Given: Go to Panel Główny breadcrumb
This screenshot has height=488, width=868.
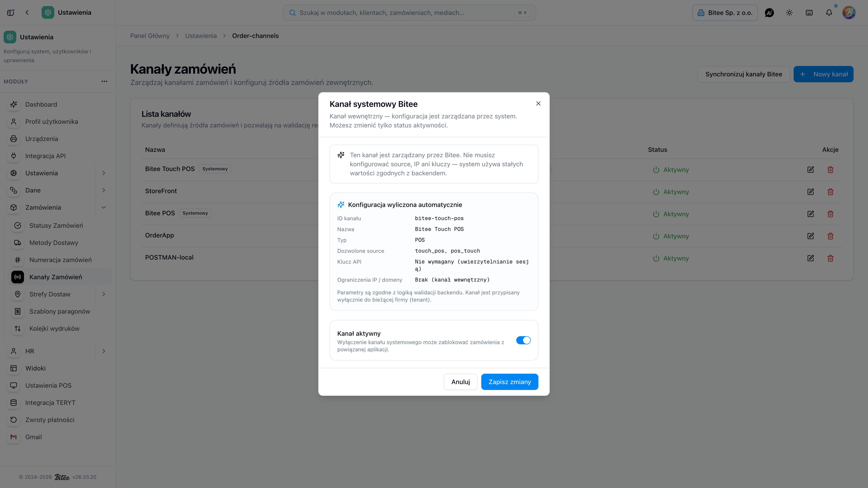Looking at the screenshot, I should pyautogui.click(x=150, y=36).
